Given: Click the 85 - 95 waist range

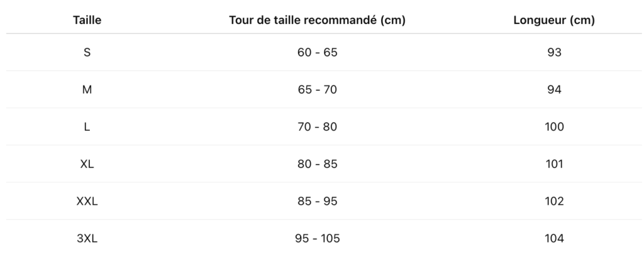Looking at the screenshot, I should click(x=317, y=201).
